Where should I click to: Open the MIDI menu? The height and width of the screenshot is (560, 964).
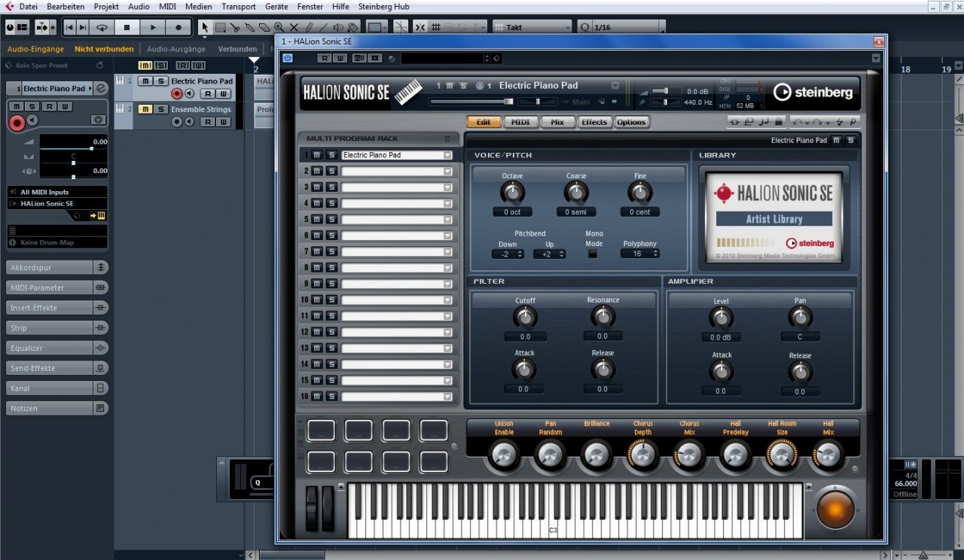tap(167, 6)
